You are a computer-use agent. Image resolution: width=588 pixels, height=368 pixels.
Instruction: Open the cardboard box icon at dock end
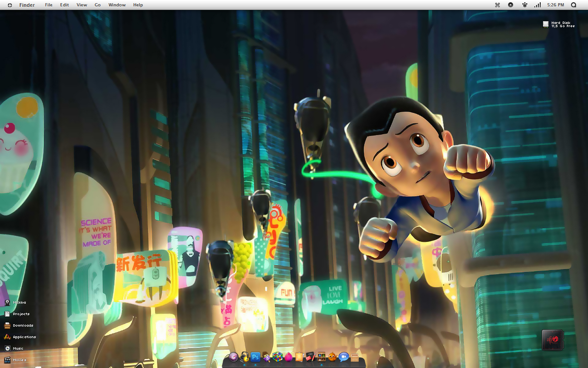pyautogui.click(x=355, y=357)
